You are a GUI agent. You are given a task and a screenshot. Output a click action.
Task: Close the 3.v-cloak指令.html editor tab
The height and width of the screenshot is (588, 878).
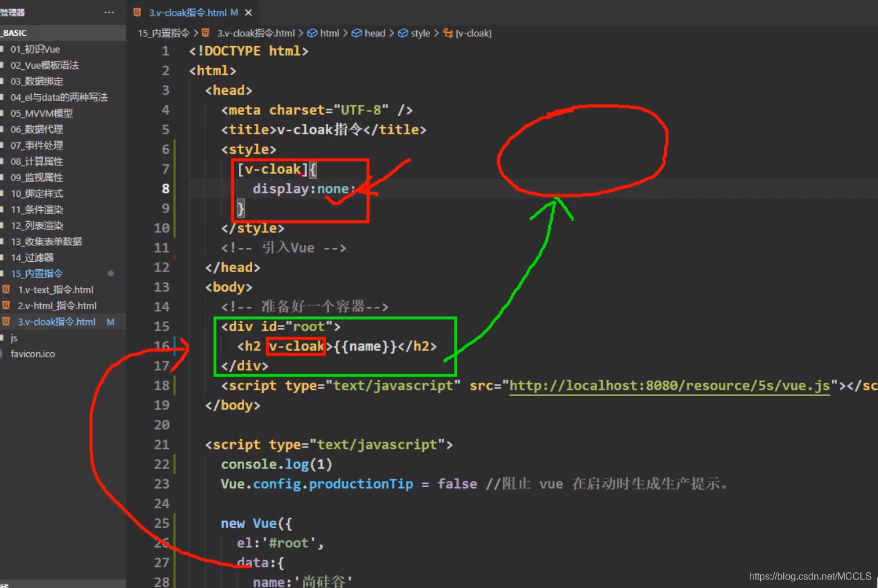pos(249,12)
